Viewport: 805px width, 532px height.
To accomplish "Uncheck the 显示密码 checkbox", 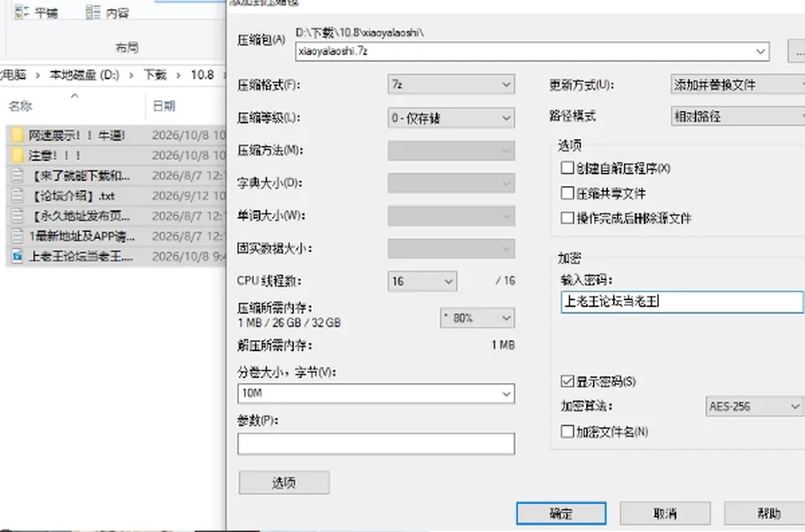I will click(568, 381).
